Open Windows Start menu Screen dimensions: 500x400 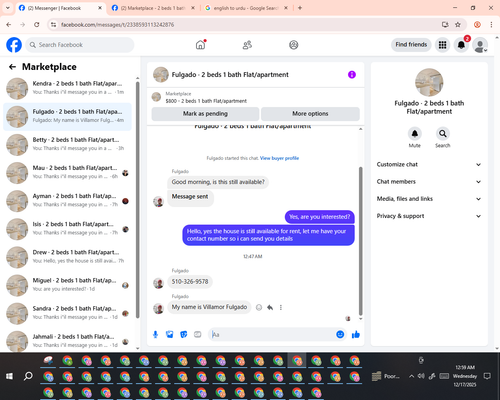(9, 376)
